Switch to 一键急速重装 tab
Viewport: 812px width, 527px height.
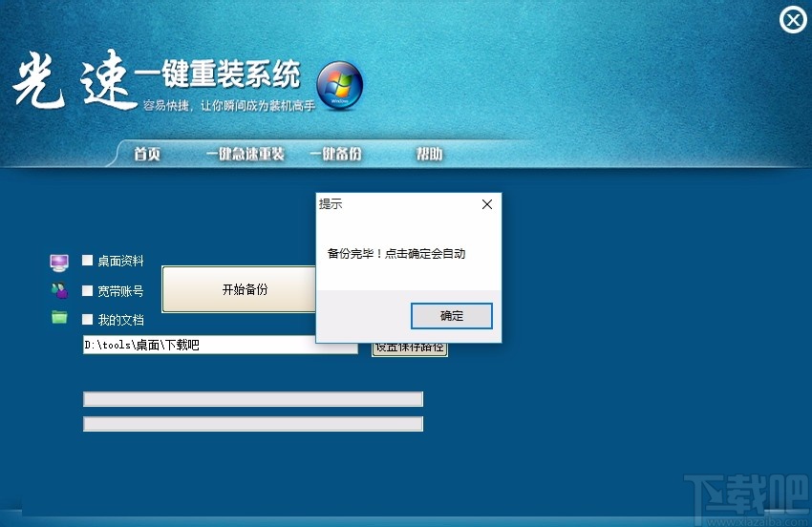pyautogui.click(x=245, y=154)
